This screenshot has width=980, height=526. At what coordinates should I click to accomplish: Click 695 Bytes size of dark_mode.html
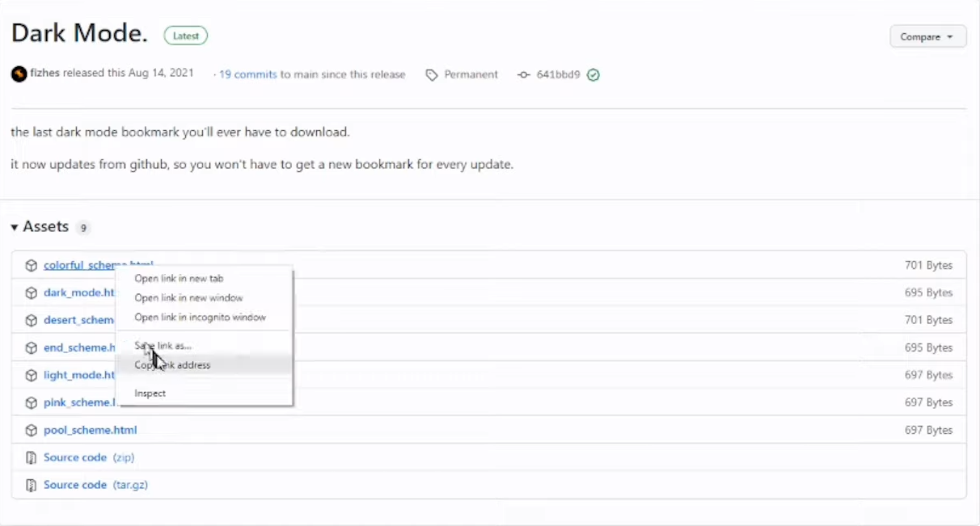pos(928,292)
